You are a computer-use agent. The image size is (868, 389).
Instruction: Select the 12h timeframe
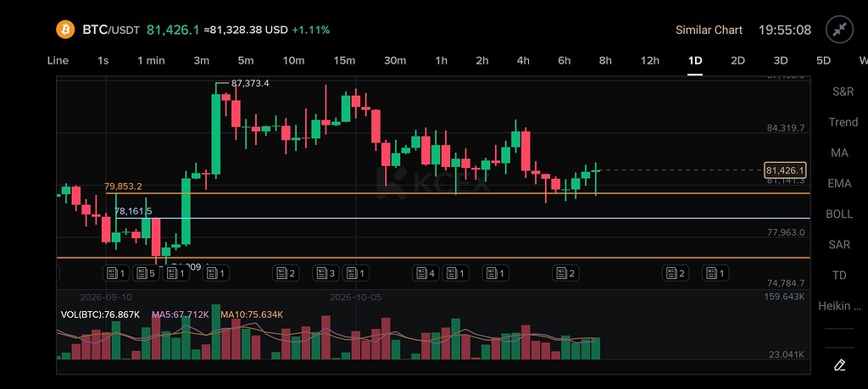click(650, 61)
